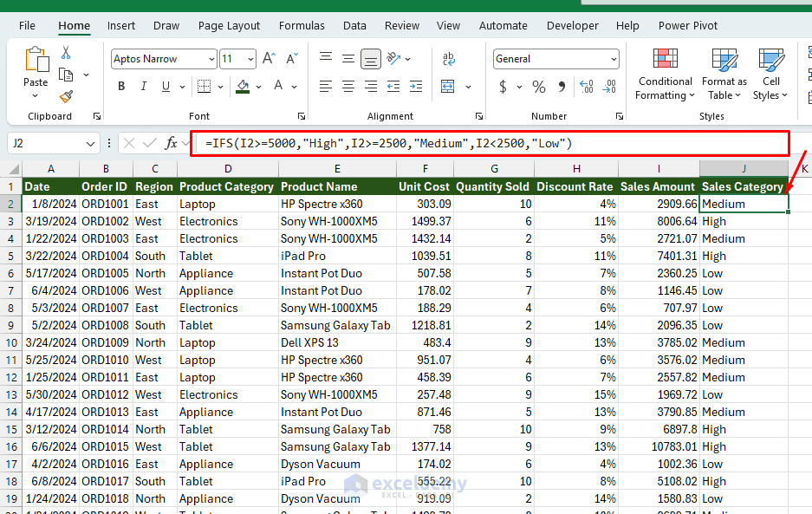Toggle Italic formatting

point(144,87)
